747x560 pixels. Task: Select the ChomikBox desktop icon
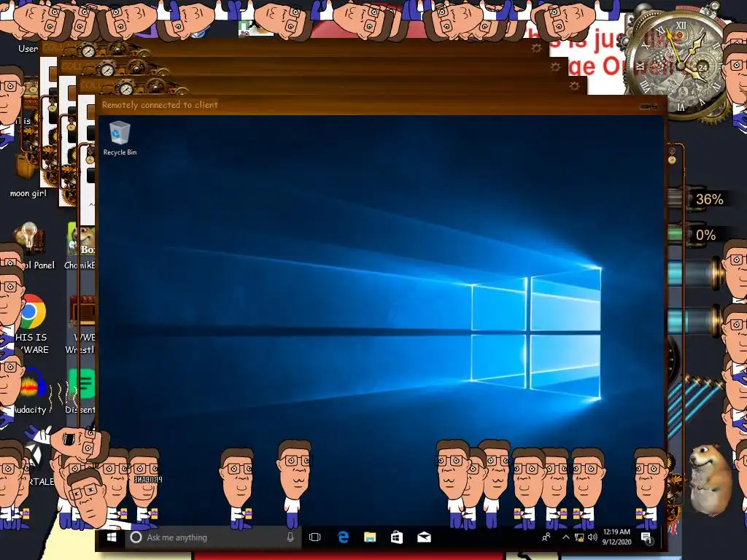pyautogui.click(x=80, y=245)
